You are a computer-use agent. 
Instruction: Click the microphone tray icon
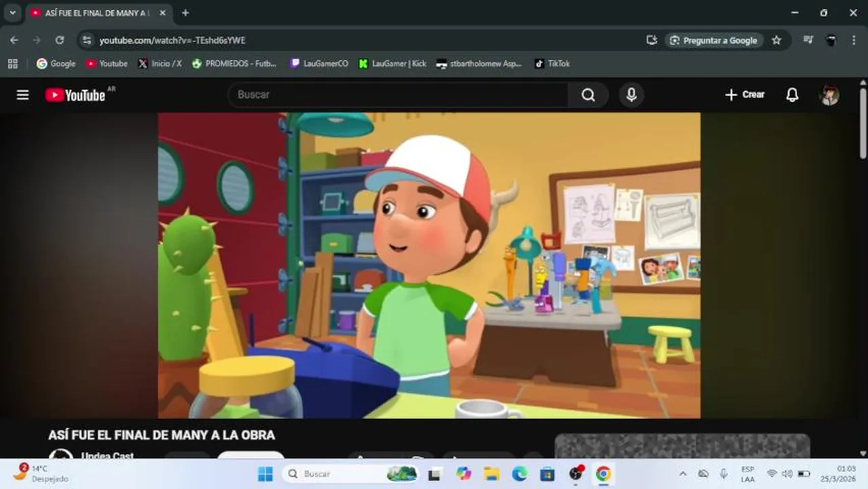(x=724, y=474)
